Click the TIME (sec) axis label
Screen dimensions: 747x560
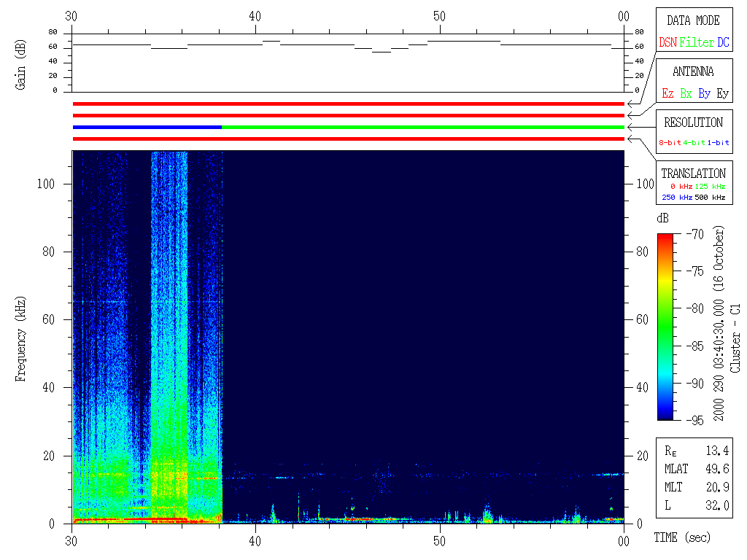pos(681,538)
